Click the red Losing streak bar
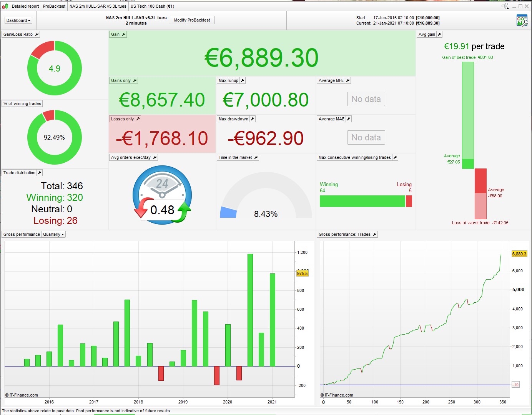This screenshot has width=532, height=415. [x=409, y=201]
